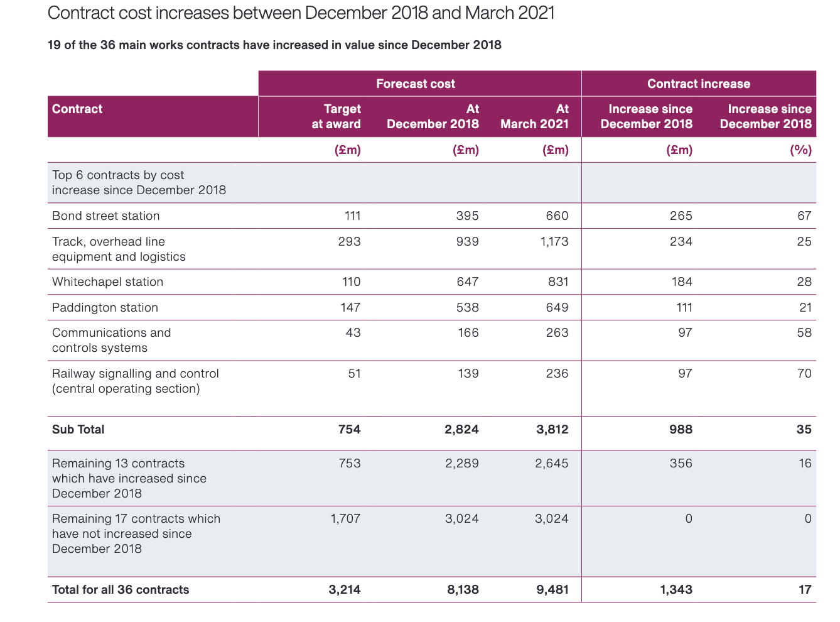Image resolution: width=840 pixels, height=622 pixels.
Task: Click the increase value 356
Action: coord(681,463)
